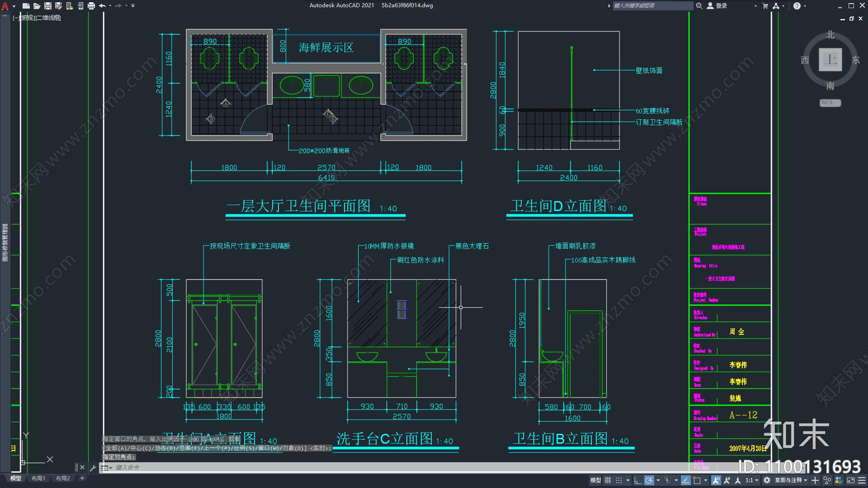Click the add annotation scales icon
This screenshot has width=868, height=488.
pos(727,480)
